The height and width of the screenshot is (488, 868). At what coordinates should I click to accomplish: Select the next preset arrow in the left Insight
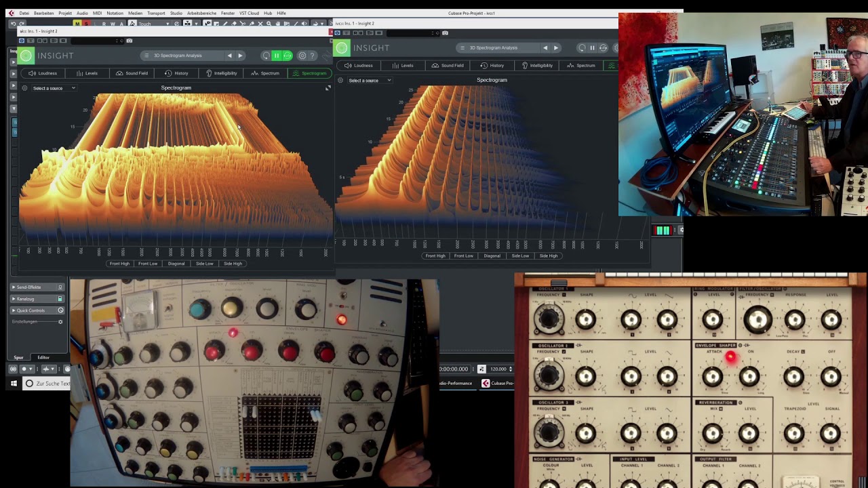coord(240,56)
